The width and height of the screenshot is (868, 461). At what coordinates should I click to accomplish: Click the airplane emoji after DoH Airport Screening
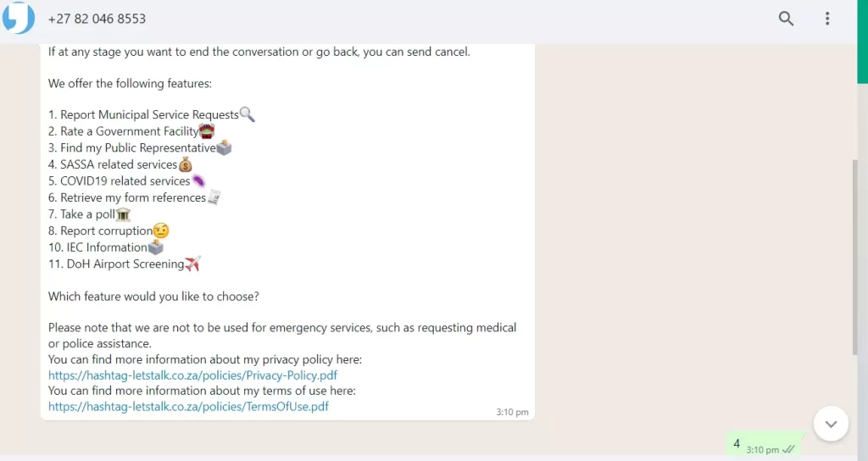point(192,264)
